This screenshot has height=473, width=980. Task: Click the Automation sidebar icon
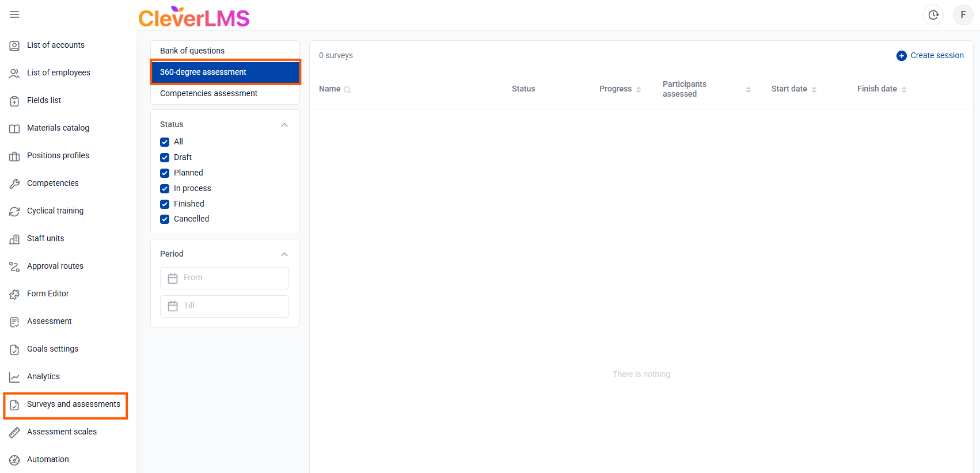14,460
